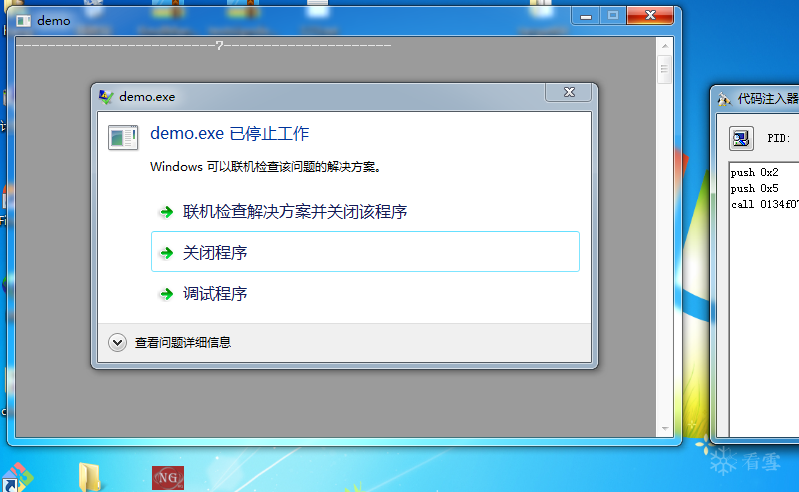Click the process picker icon beside PID in 代码注入器
Screen dimensions: 799x492
pos(741,138)
